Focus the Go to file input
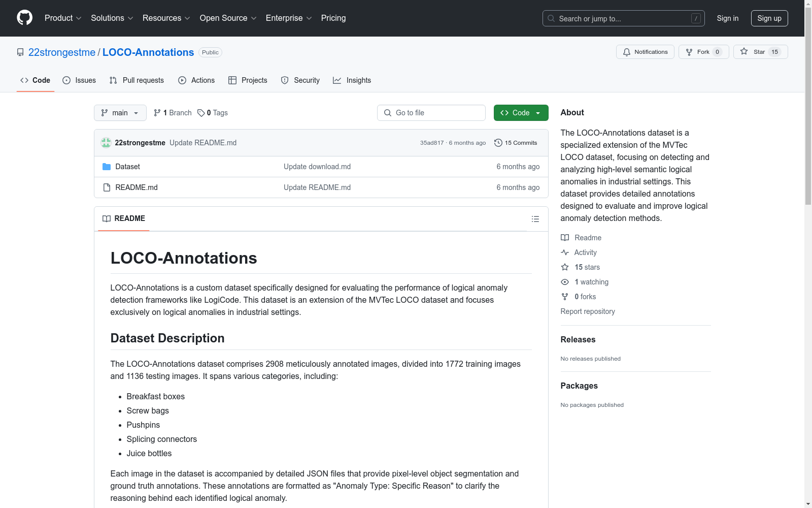Viewport: 812px width, 508px height. (x=431, y=113)
